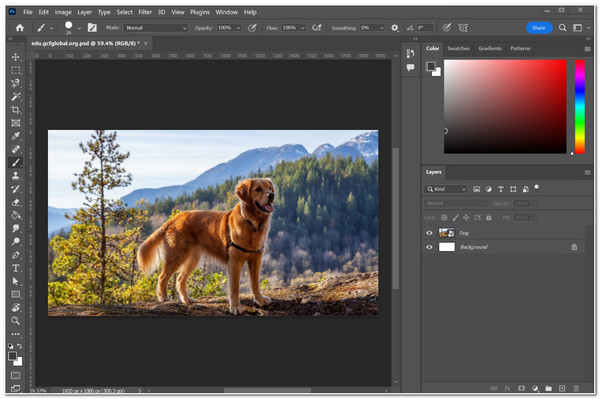Select the Zoom tool in the toolbar

pyautogui.click(x=16, y=321)
